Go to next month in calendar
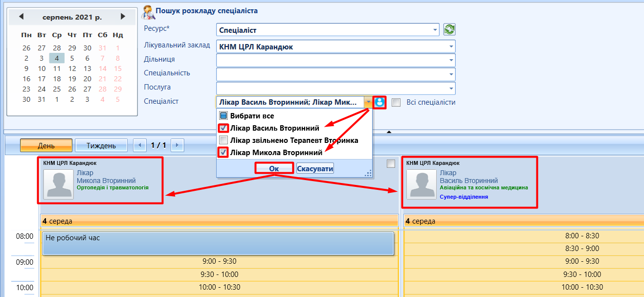This screenshot has width=644, height=297. click(x=123, y=17)
